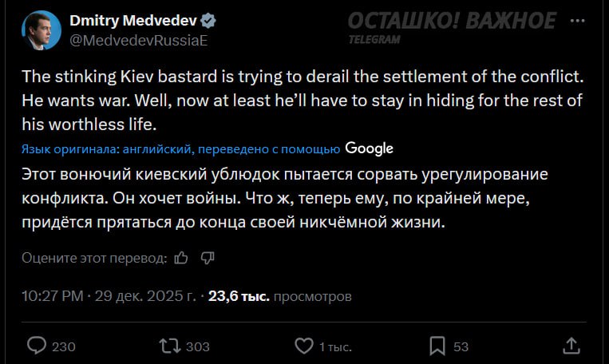The image size is (609, 364).
Task: Rate the translation with thumbs up
Action: coord(180,257)
